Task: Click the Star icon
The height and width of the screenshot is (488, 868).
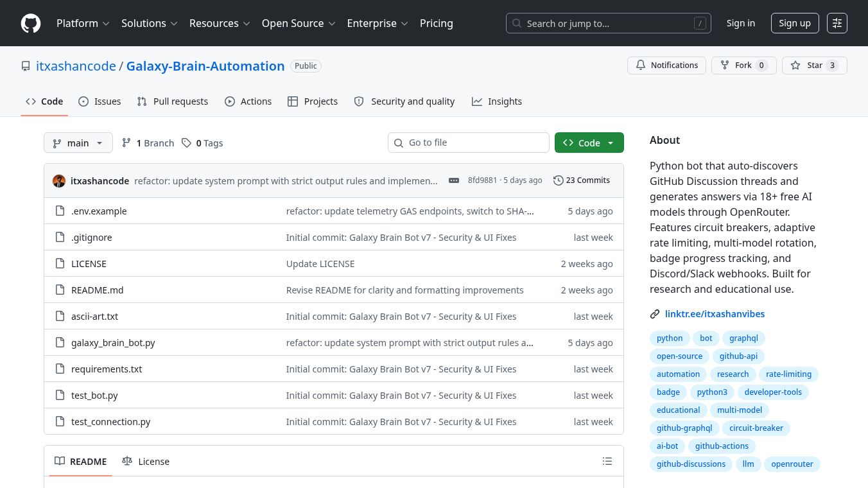Action: coord(795,65)
